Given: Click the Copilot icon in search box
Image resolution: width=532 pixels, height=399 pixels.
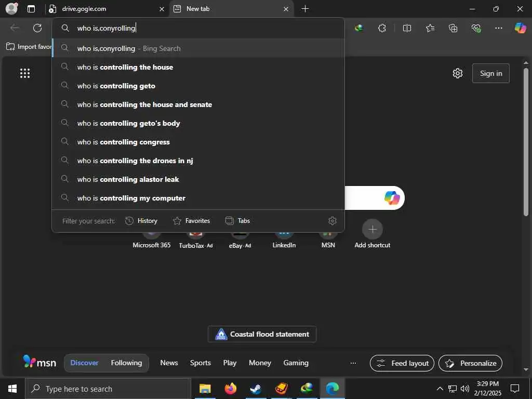Looking at the screenshot, I should [392, 198].
